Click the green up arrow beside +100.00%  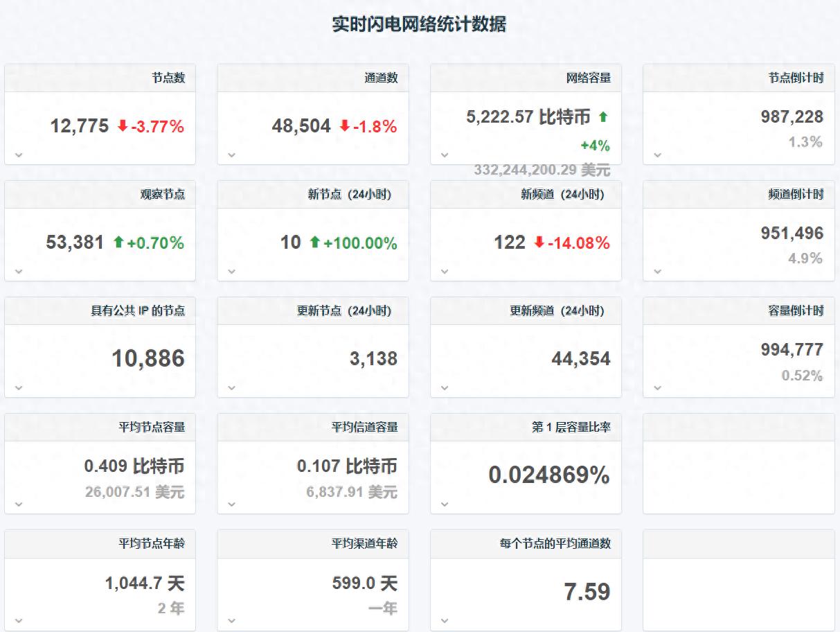pyautogui.click(x=315, y=243)
